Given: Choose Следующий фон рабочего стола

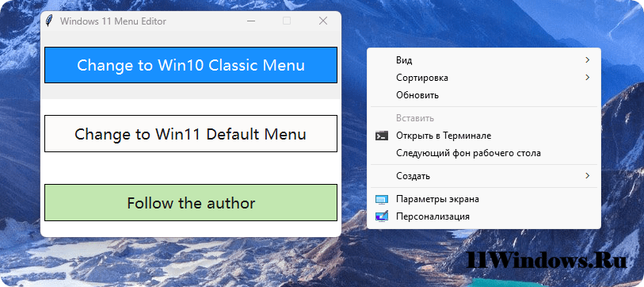Looking at the screenshot, I should [x=484, y=153].
